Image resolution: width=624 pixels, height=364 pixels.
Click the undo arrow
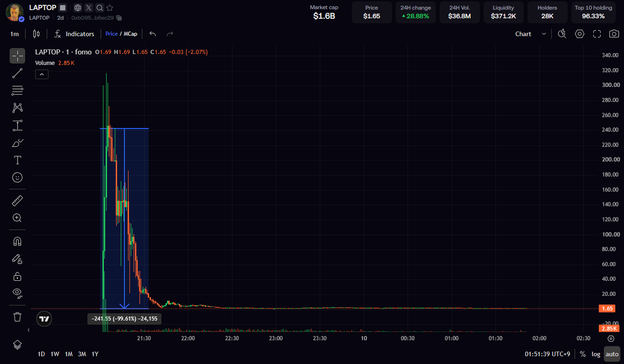(152, 34)
